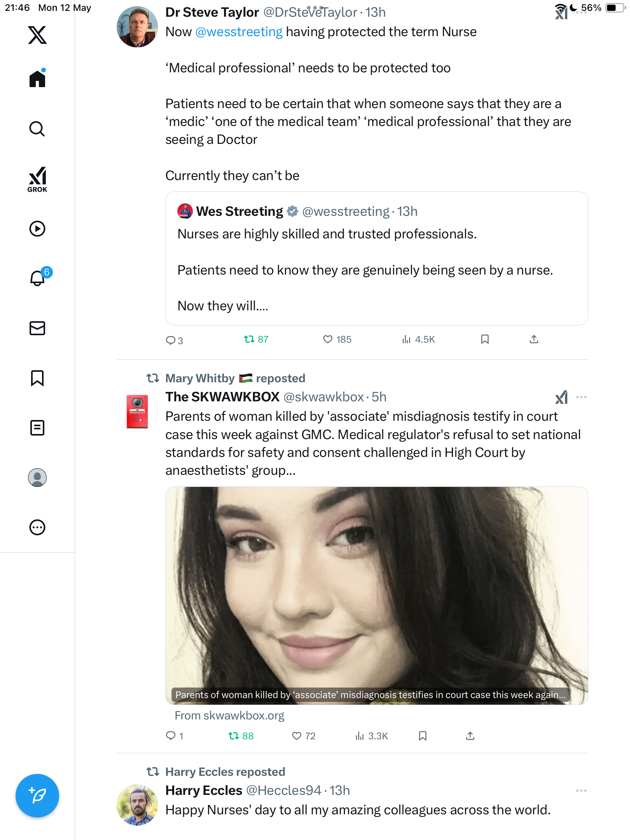Expand the More menu in sidebar
Viewport: 630px width, 840px height.
click(37, 527)
